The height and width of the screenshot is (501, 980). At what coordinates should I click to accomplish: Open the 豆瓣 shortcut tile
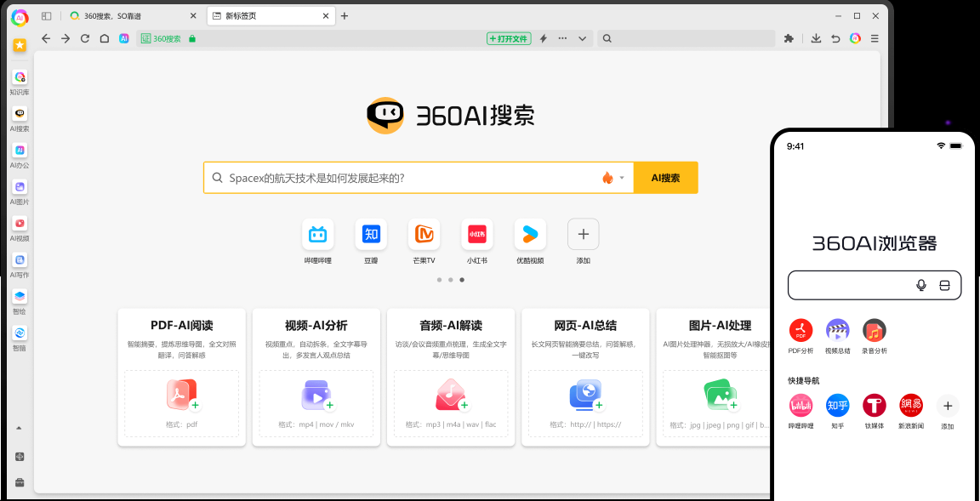click(371, 241)
